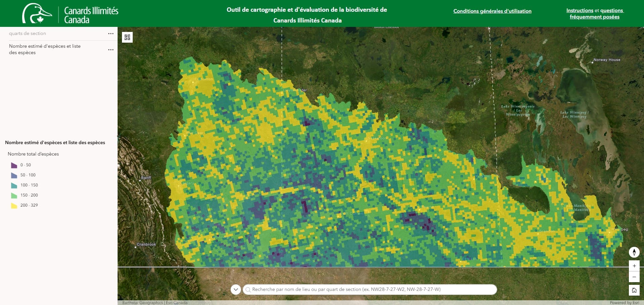Click the 50 - 100 blue legend swatch
The width and height of the screenshot is (644, 305).
click(14, 175)
